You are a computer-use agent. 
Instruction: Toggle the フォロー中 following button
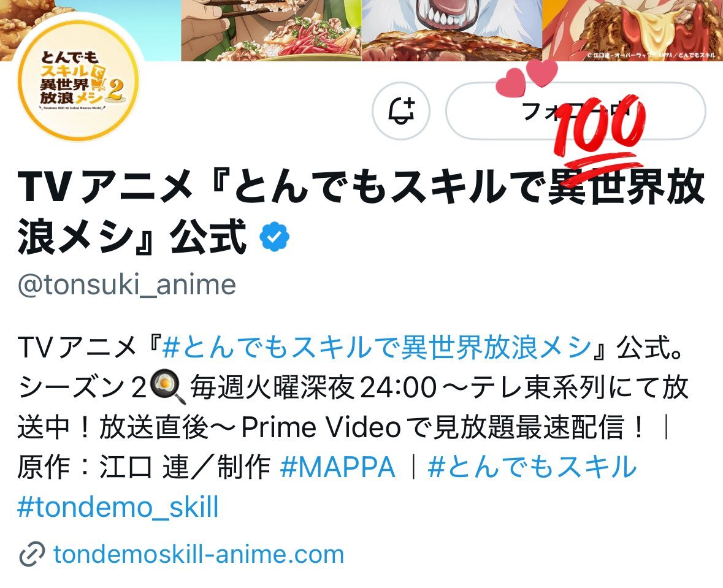tap(575, 111)
